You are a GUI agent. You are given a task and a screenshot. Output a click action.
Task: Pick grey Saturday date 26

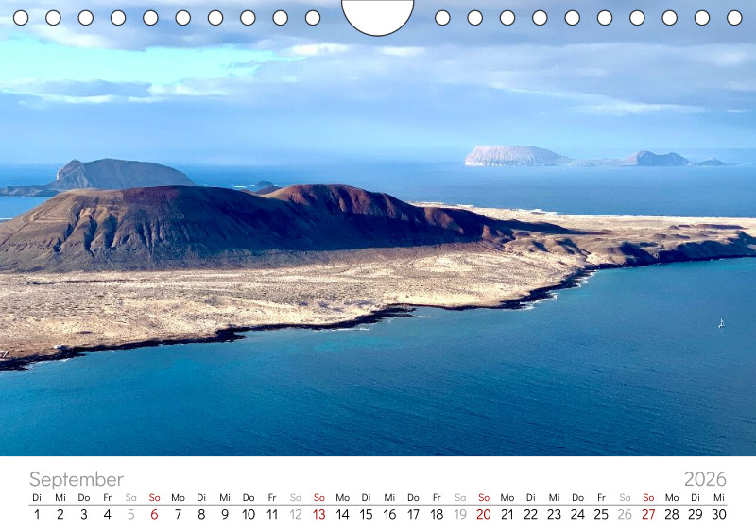click(625, 515)
